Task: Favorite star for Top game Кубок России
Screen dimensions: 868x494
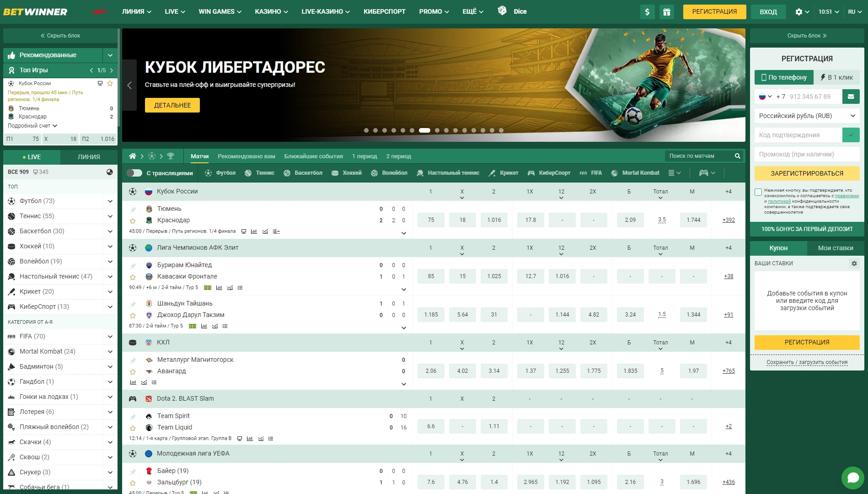Action: coord(110,83)
